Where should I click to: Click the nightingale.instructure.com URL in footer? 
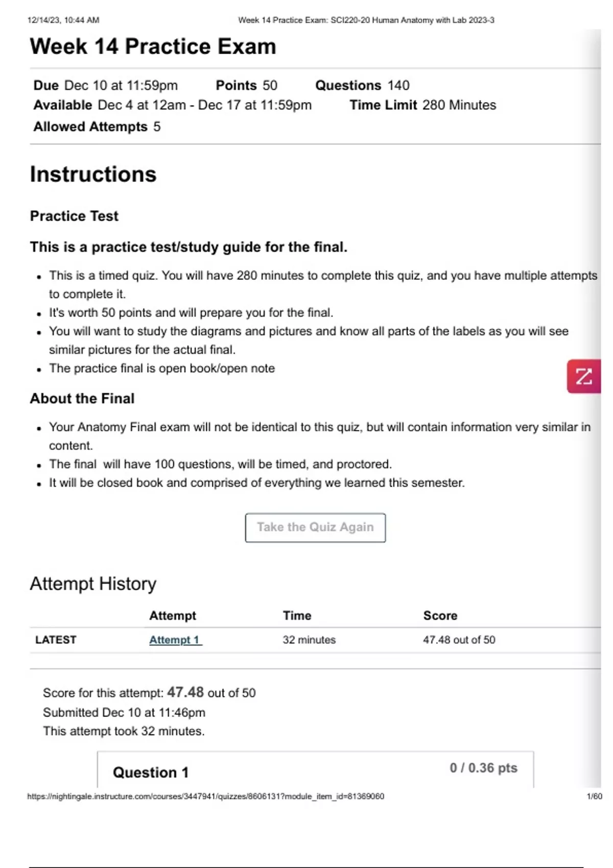pos(206,796)
